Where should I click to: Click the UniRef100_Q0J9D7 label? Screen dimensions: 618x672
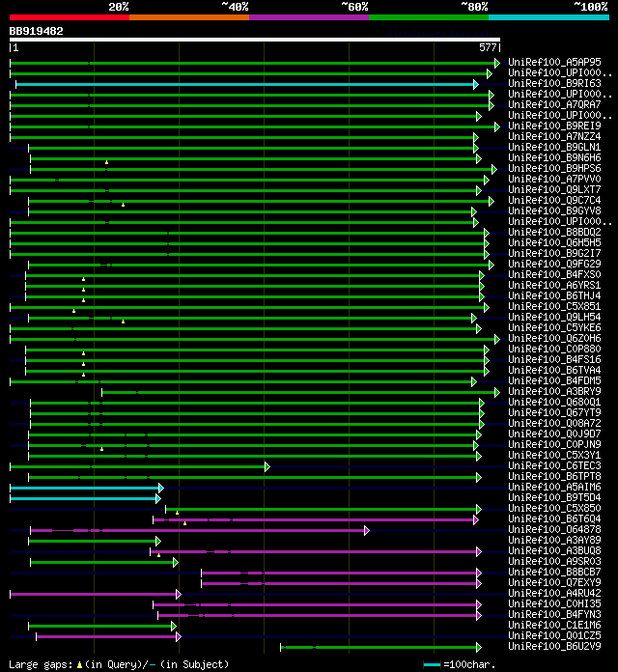tap(554, 434)
